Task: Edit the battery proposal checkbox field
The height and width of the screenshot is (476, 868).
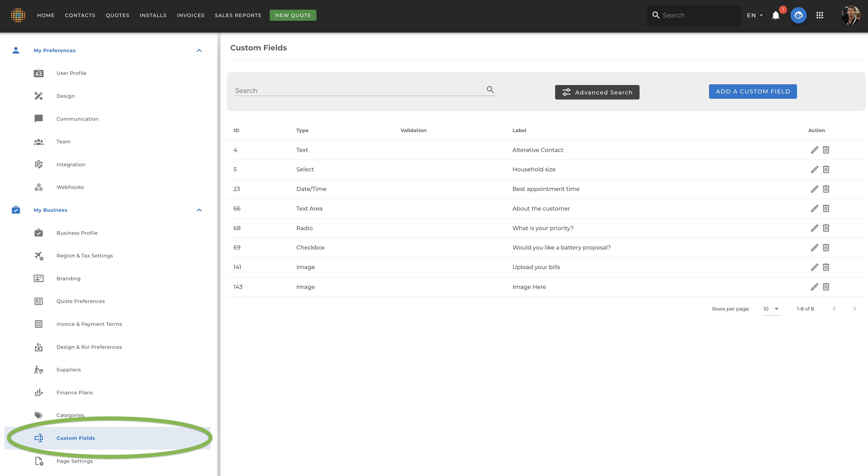Action: coord(814,247)
